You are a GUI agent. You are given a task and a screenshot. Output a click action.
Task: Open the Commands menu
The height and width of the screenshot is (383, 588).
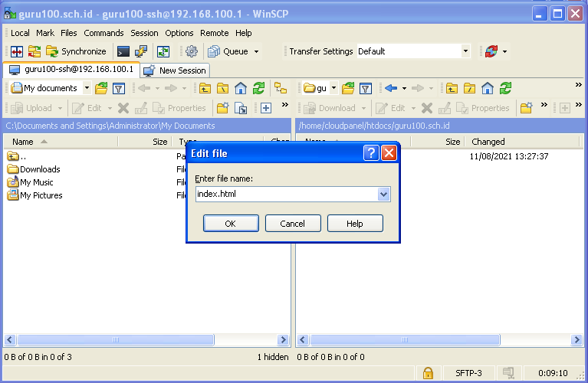[x=103, y=33]
